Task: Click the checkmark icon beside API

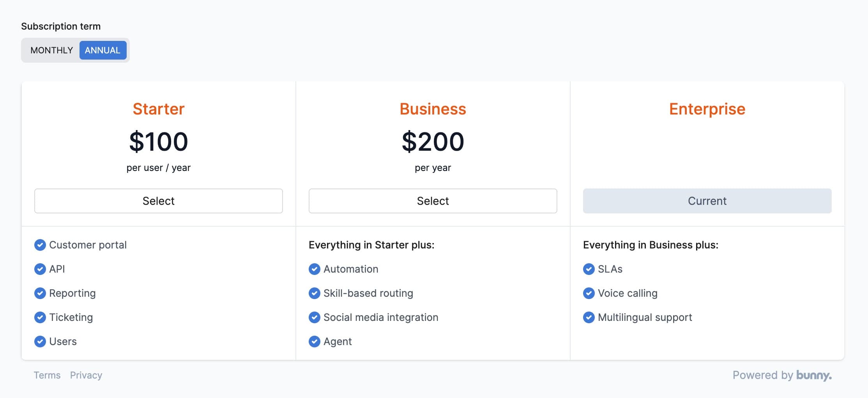Action: 40,269
